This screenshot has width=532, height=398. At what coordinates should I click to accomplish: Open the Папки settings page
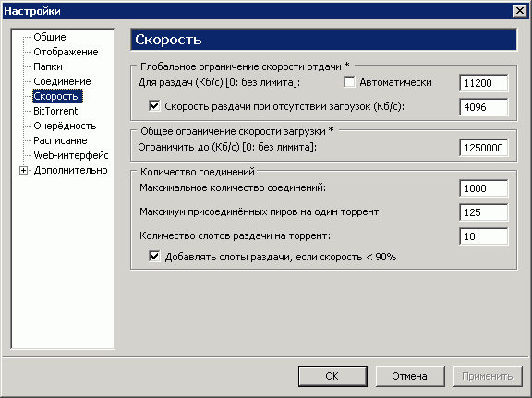point(48,66)
